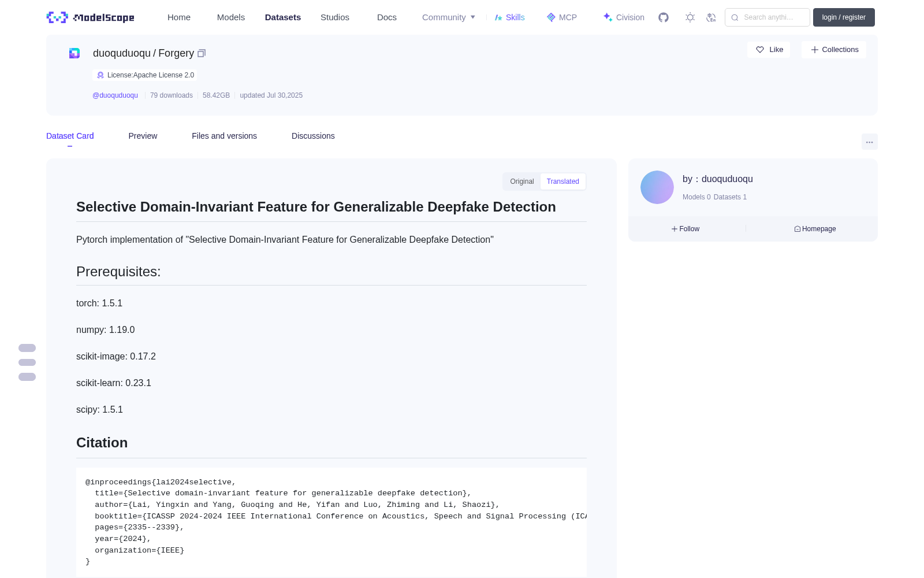This screenshot has width=924, height=578.
Task: Click License:Apache License 2.0 tag
Action: (x=145, y=75)
